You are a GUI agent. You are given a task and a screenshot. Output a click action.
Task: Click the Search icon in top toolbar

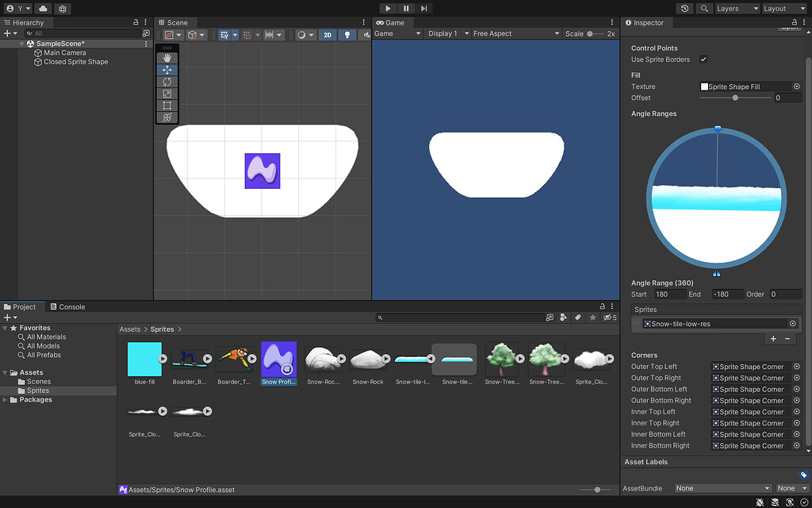pyautogui.click(x=703, y=8)
